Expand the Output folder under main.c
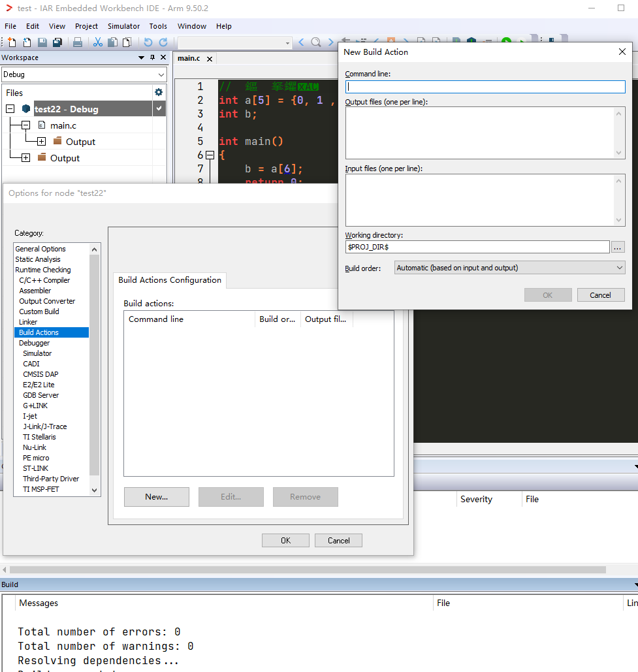 tap(42, 142)
